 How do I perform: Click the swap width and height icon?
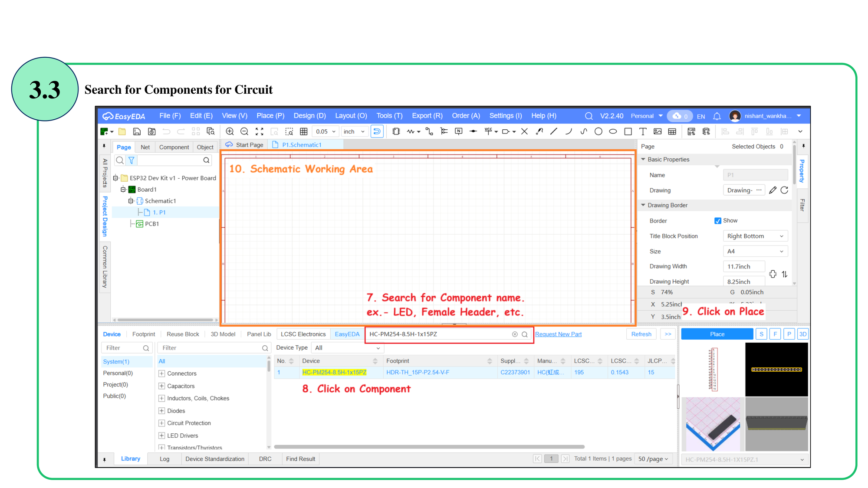(x=785, y=274)
